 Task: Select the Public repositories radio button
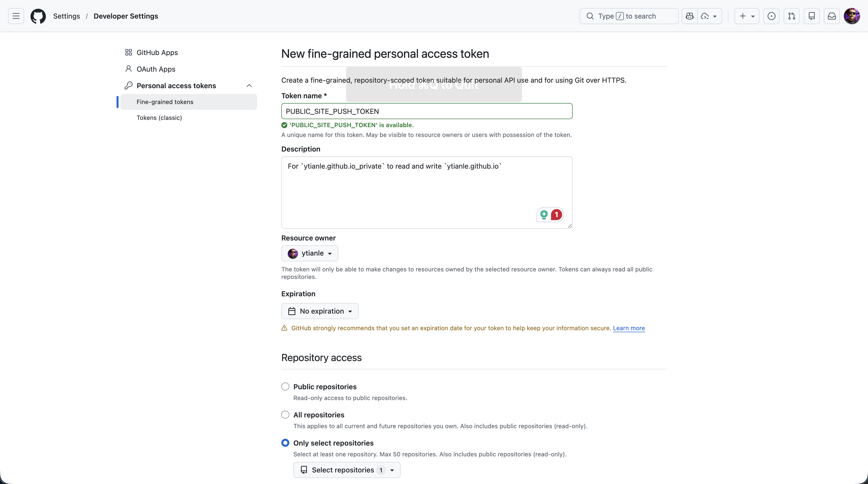tap(285, 386)
